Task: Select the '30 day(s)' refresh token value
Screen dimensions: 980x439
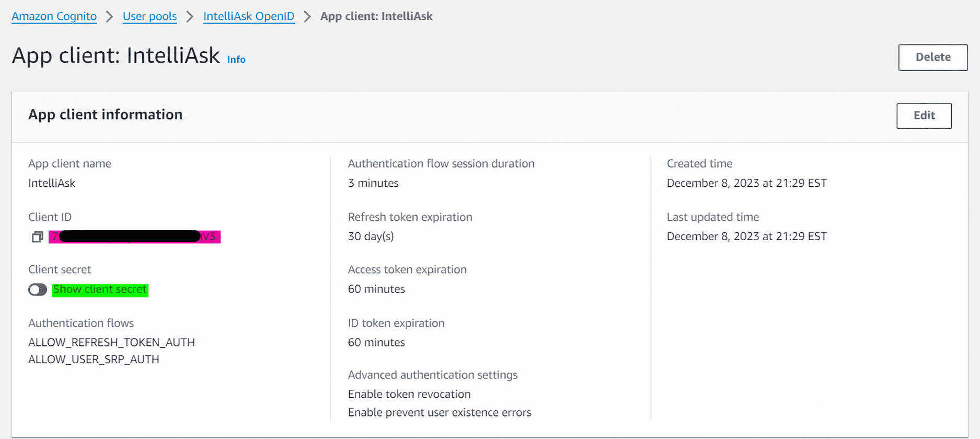Action: pyautogui.click(x=371, y=237)
